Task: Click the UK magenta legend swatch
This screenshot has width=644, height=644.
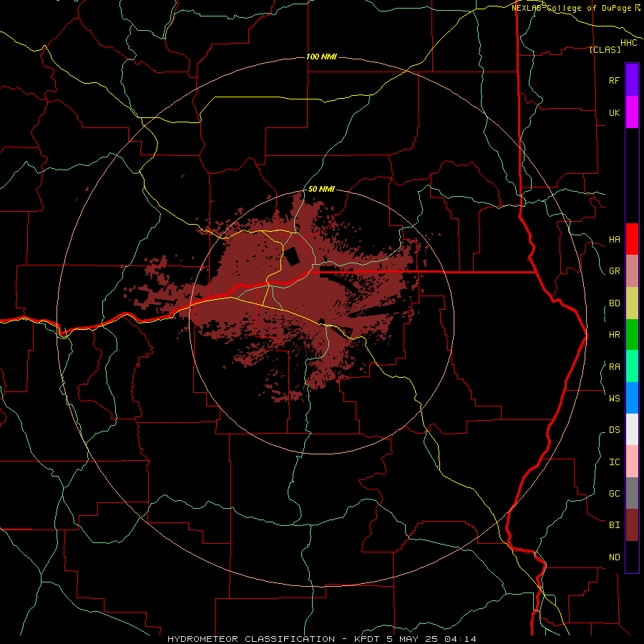Action: (632, 112)
